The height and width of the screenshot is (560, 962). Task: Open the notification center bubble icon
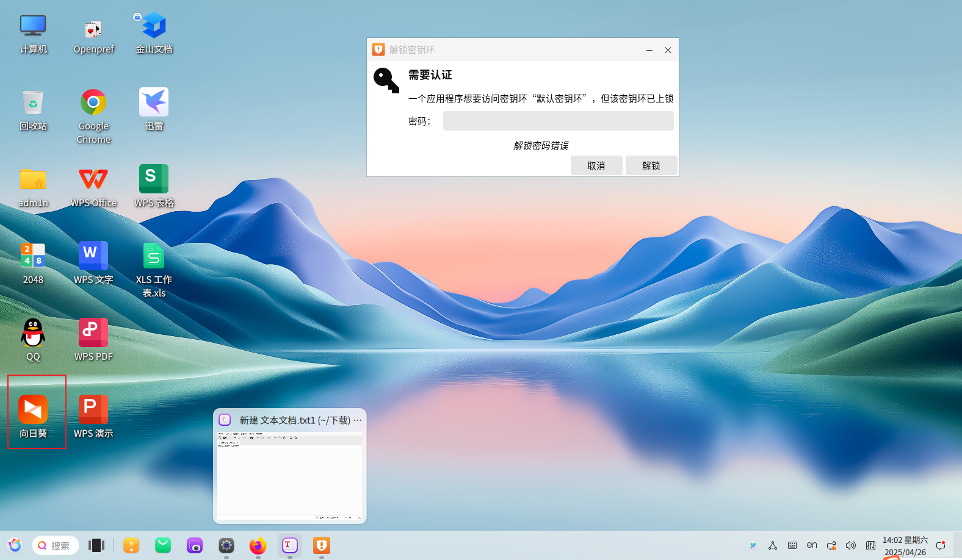click(941, 545)
